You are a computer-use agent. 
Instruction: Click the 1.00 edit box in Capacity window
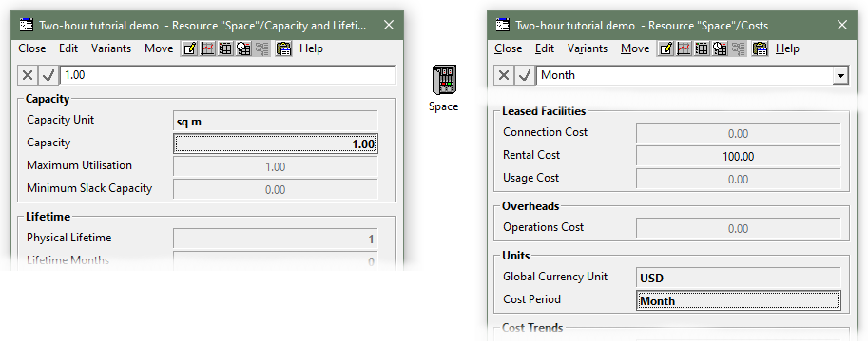[228, 75]
